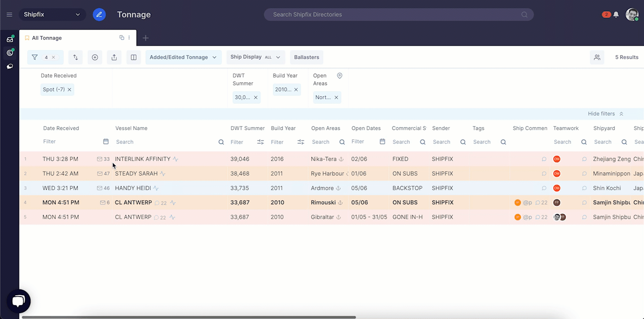Open the inbox icon in sidebar
Screen dimensions: 644x319
pyautogui.click(x=9, y=39)
